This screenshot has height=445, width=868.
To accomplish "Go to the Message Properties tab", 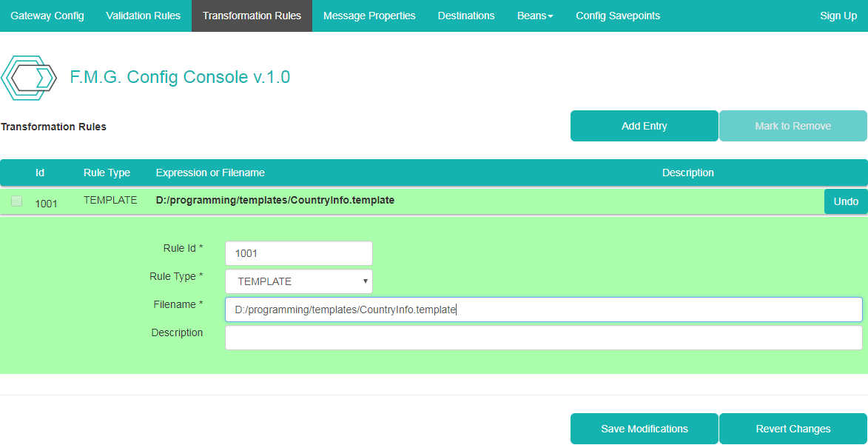I will pyautogui.click(x=369, y=16).
